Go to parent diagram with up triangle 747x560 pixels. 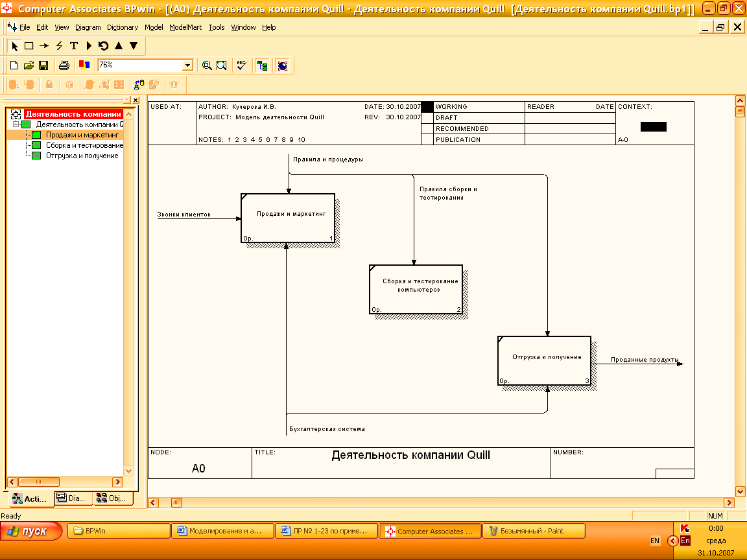point(119,46)
